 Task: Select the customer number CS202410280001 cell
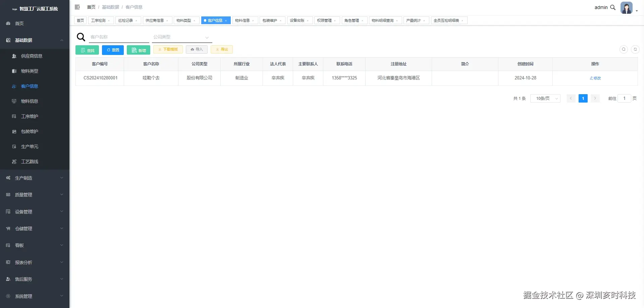(x=100, y=78)
